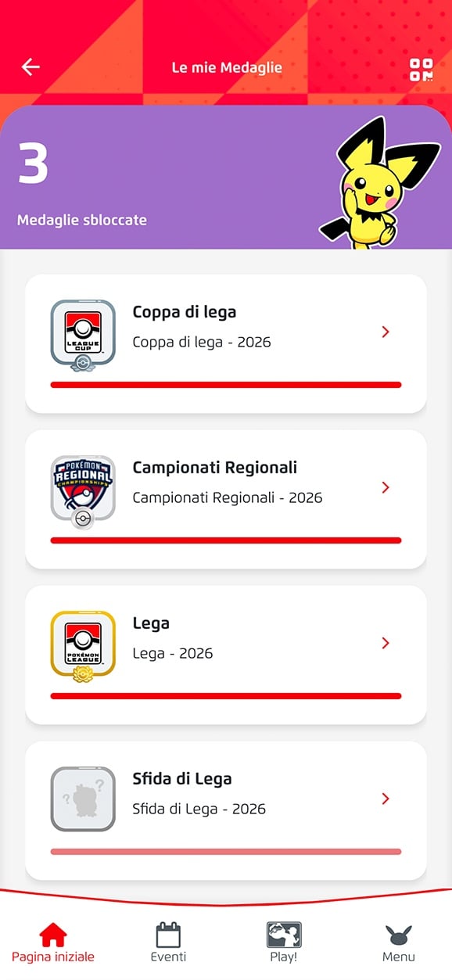The image size is (452, 980).
Task: Go to Pagina iniziale tab
Action: point(53,942)
